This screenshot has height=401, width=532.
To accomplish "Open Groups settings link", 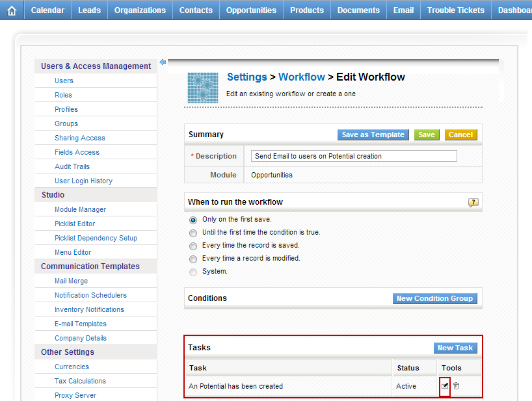I will (66, 123).
